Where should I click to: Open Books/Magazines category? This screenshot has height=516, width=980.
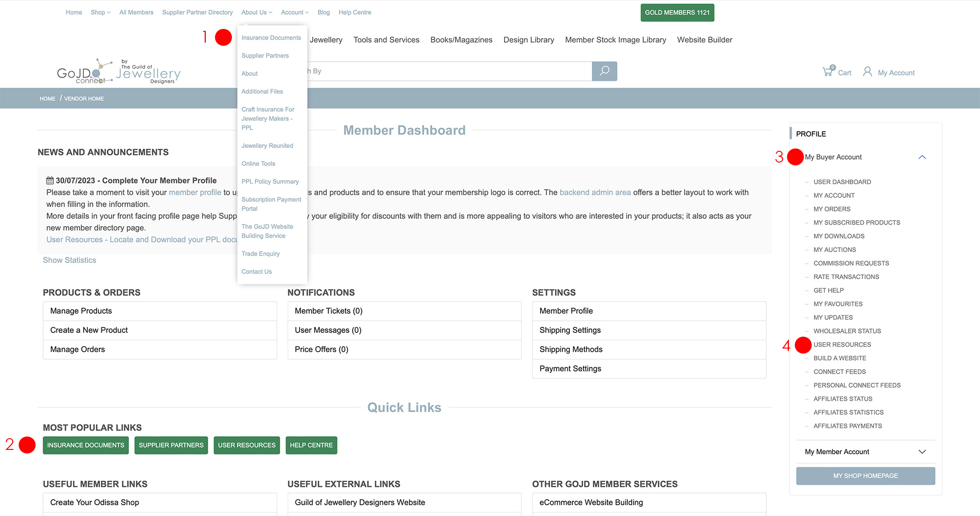coord(461,40)
